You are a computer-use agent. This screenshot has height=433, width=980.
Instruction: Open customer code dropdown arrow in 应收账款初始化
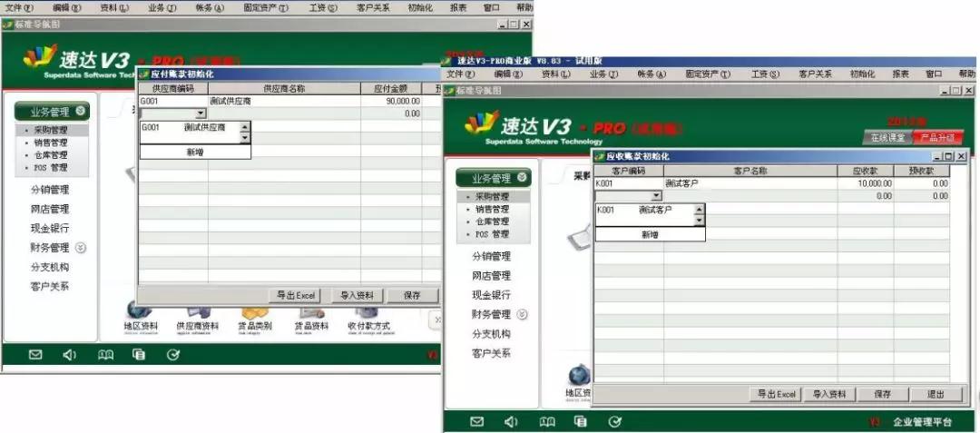[x=656, y=195]
